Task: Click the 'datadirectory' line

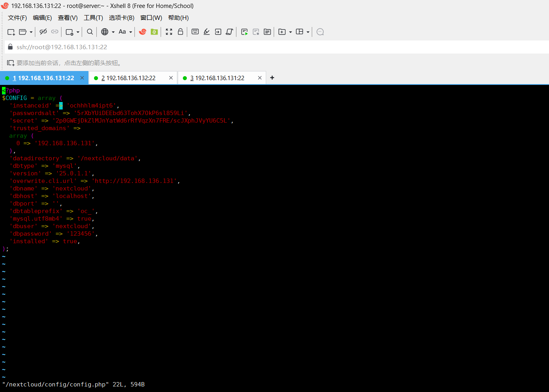Action: (75, 158)
